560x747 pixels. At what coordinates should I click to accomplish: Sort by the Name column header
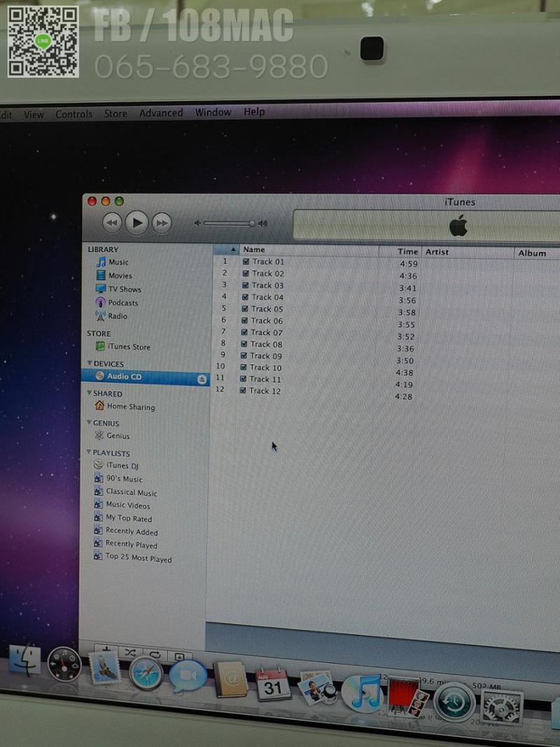[309, 250]
